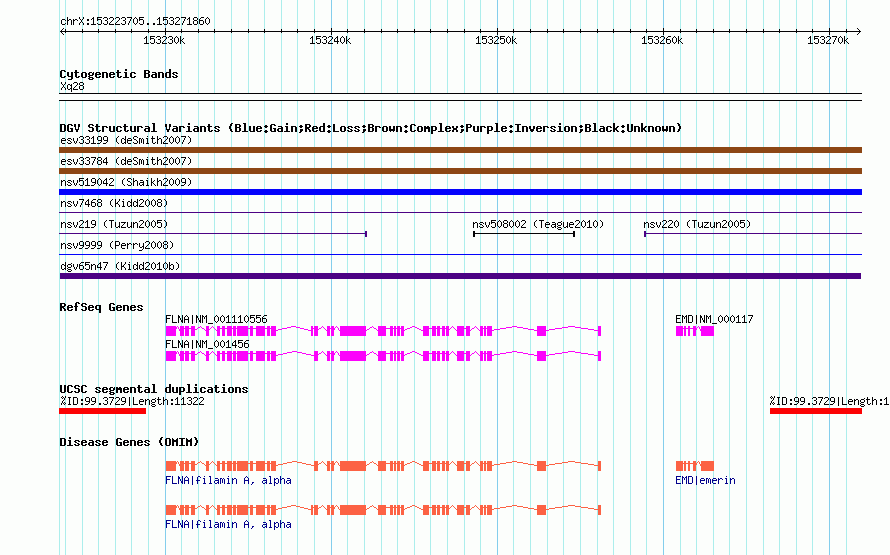The height and width of the screenshot is (555, 890).
Task: Click the magenta EMD gene exon glyph
Action: pos(695,331)
